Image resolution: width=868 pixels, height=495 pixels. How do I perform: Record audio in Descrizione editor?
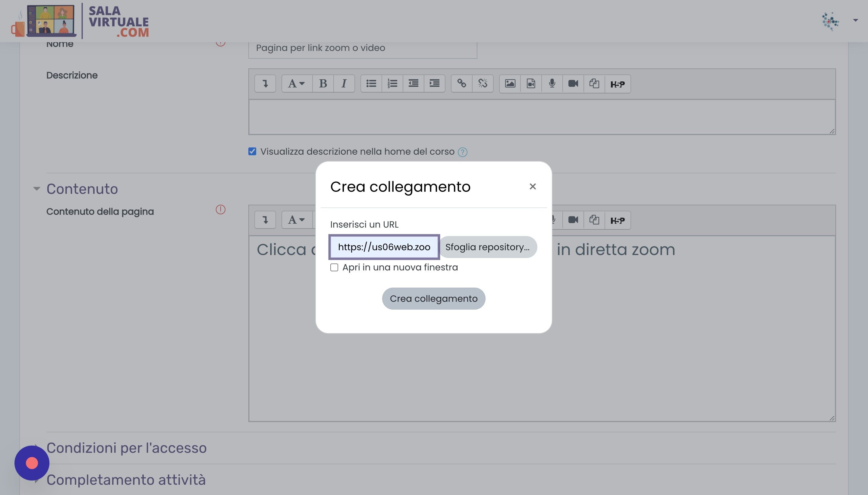pyautogui.click(x=552, y=84)
